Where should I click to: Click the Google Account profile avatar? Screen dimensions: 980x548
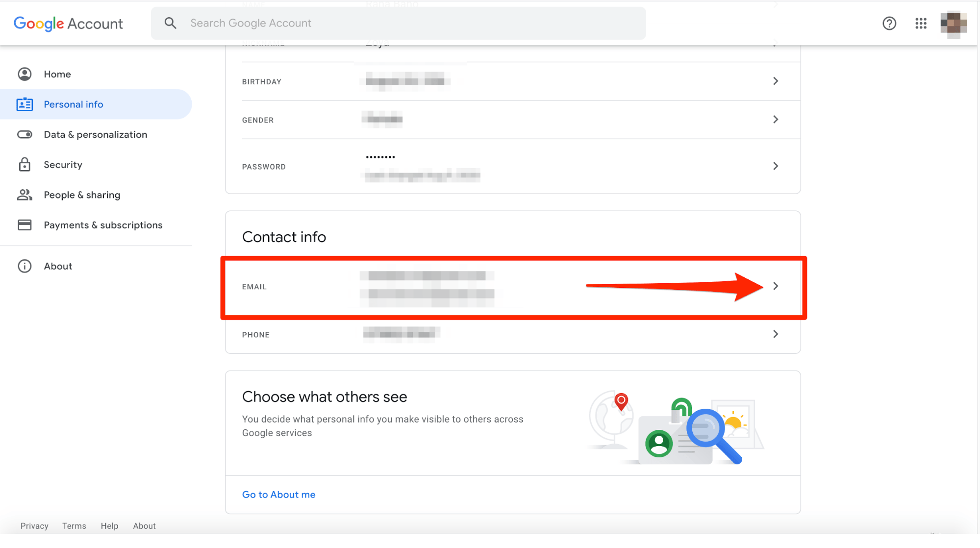coord(954,24)
